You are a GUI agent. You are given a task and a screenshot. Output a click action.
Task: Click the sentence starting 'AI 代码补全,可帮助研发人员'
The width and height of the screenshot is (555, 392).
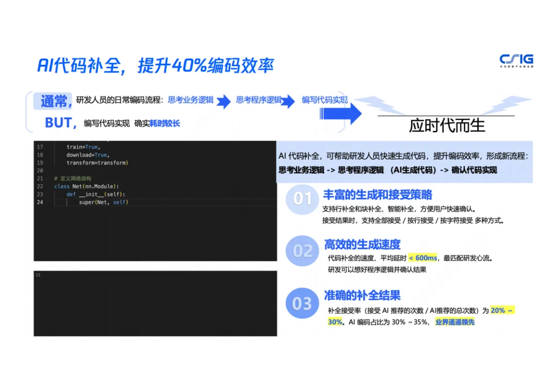click(x=403, y=156)
